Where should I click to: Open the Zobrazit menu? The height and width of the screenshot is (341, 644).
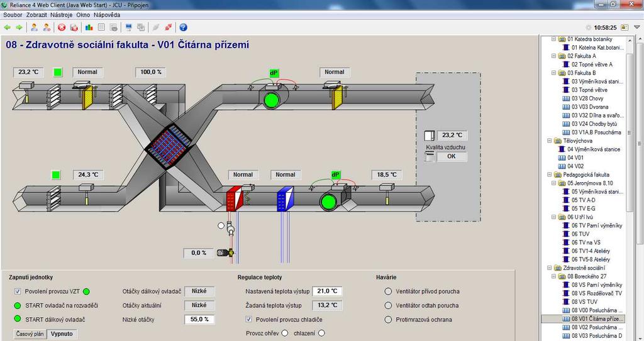click(36, 15)
